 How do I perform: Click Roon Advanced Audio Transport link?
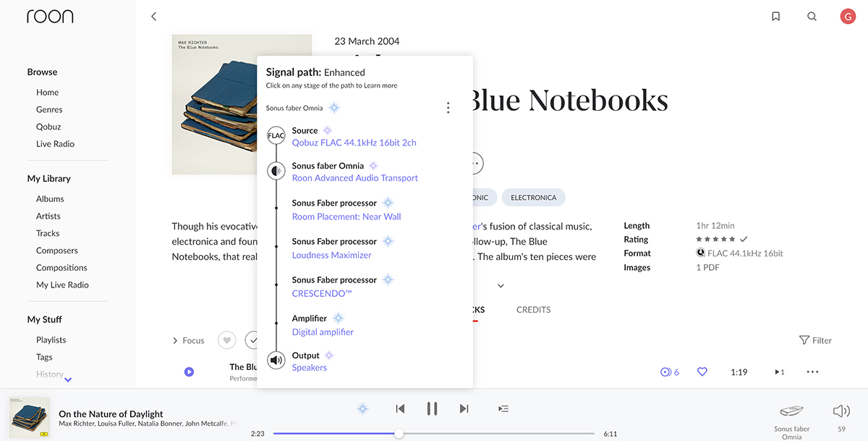(355, 177)
